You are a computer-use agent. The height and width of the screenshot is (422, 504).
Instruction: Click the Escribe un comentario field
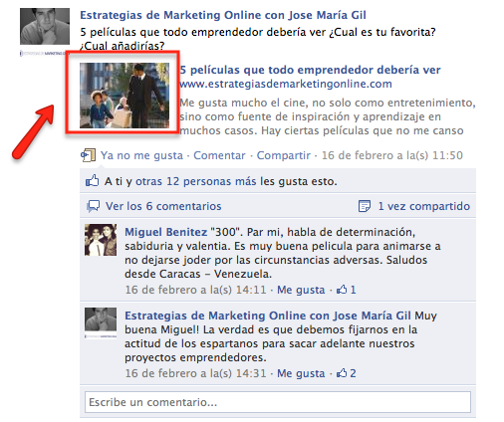coord(278,402)
